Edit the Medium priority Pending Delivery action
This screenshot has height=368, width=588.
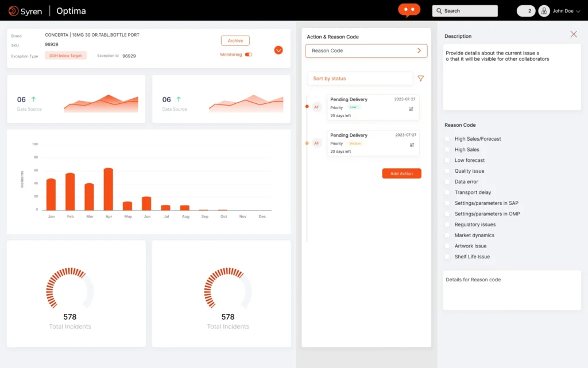411,145
